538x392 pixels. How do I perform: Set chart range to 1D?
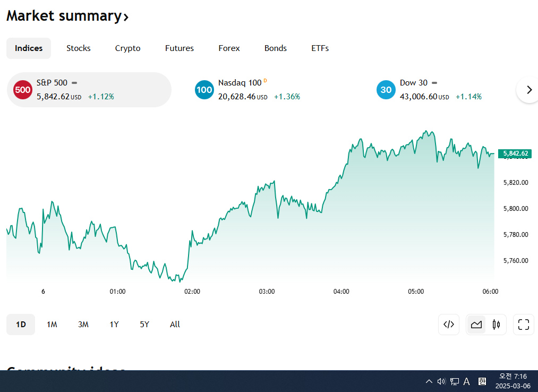(x=21, y=325)
